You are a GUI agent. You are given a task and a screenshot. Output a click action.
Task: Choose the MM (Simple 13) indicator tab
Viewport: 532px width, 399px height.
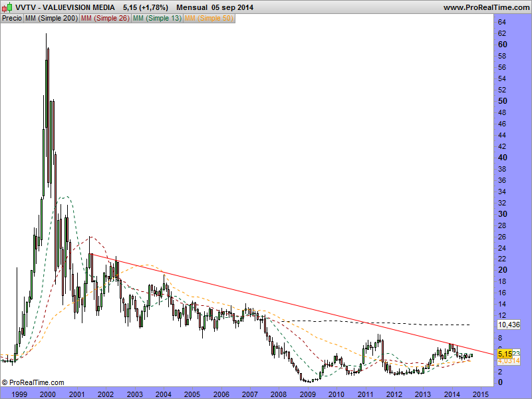pos(158,19)
